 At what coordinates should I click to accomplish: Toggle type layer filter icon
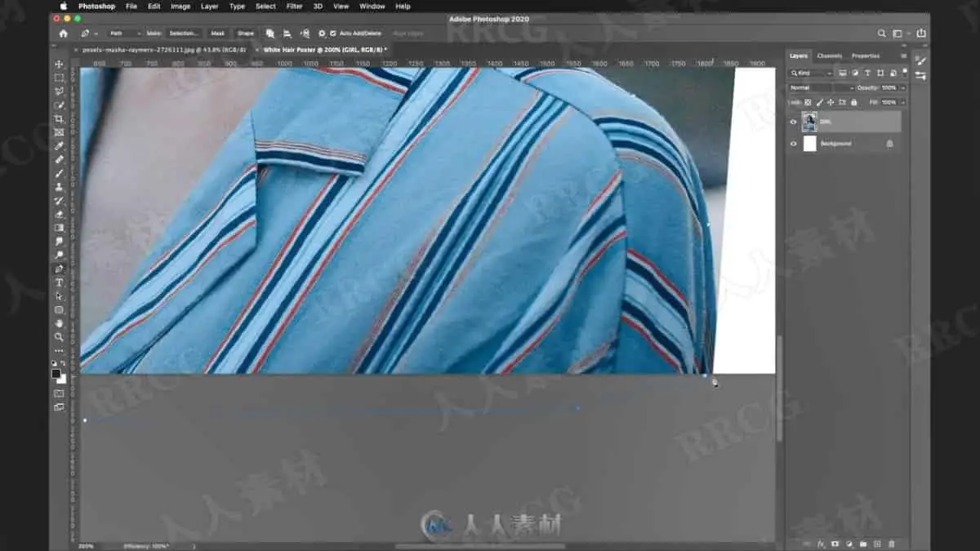pyautogui.click(x=866, y=73)
